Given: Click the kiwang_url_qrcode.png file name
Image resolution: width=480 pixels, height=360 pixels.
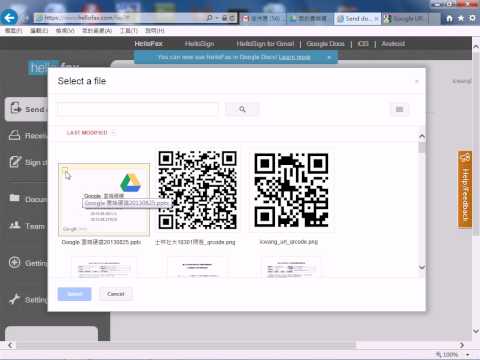Looking at the screenshot, I should coord(289,242).
